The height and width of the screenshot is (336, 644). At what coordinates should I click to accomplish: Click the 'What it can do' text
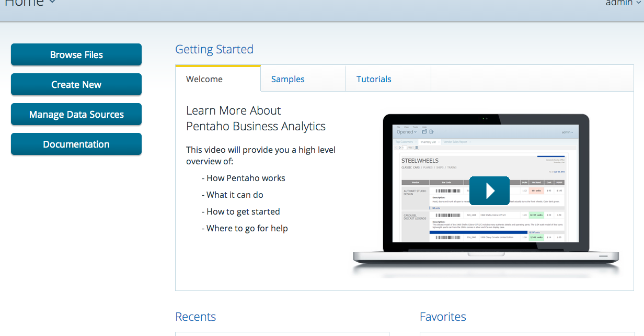233,195
